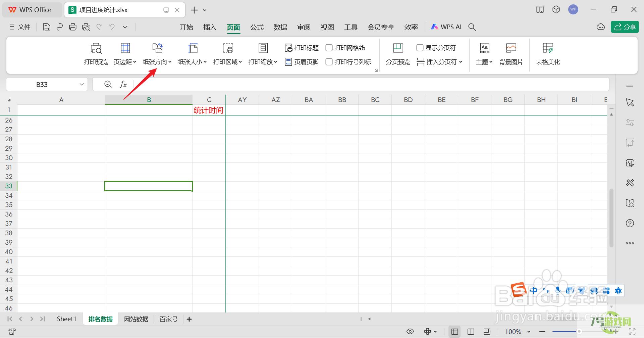Switch to Normal view in status bar
The image size is (644, 338).
(x=455, y=332)
